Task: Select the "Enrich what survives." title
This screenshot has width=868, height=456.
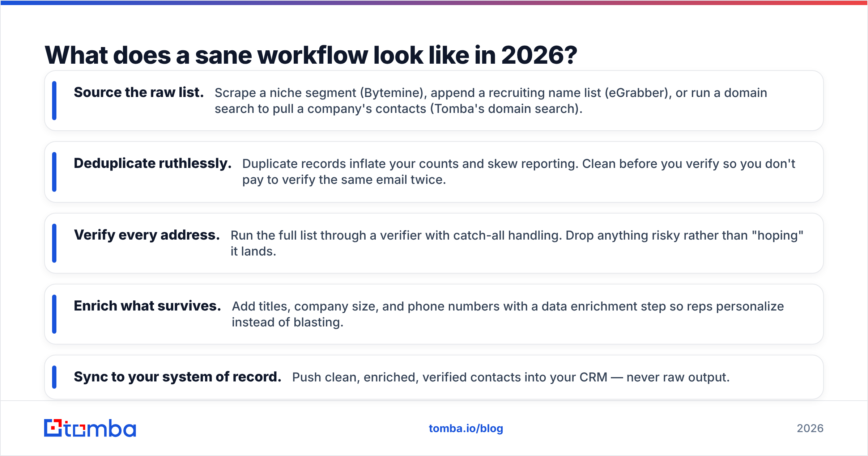Action: click(147, 306)
